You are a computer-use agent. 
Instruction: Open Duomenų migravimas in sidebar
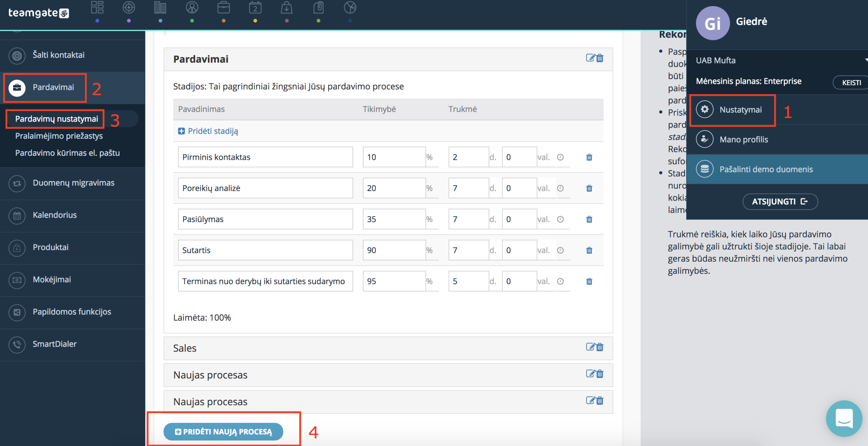[x=73, y=183]
